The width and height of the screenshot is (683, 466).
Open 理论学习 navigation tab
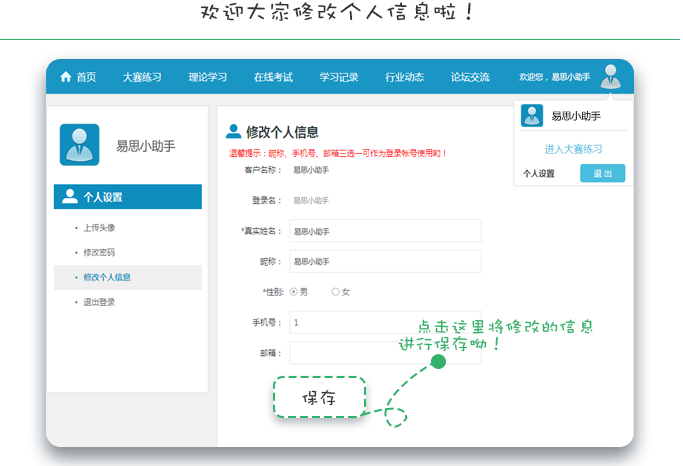(208, 77)
